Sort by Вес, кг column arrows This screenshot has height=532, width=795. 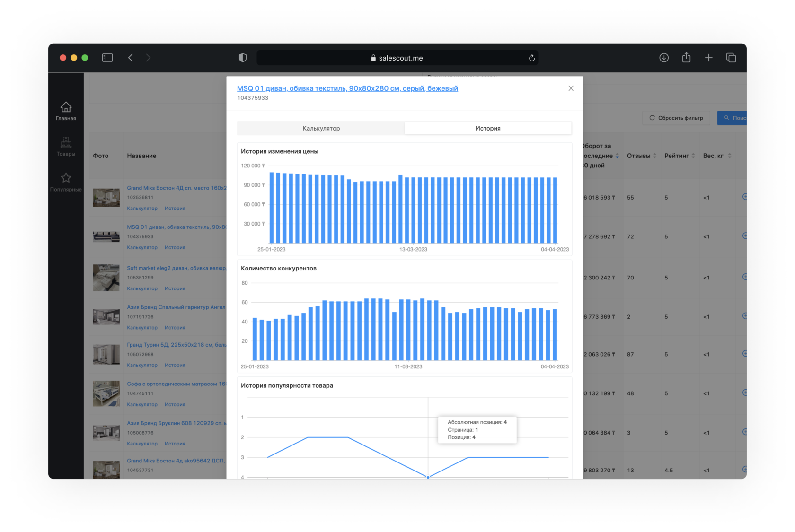(x=730, y=156)
